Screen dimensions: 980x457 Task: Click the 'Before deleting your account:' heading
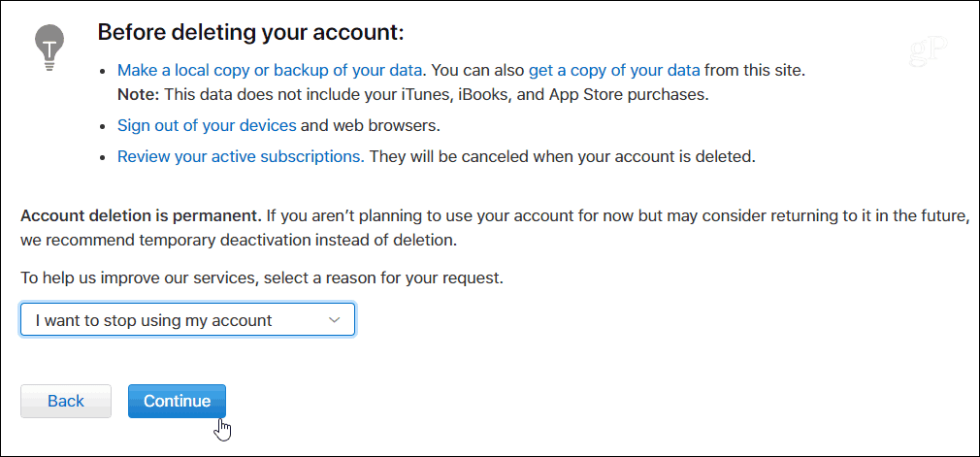[x=250, y=33]
